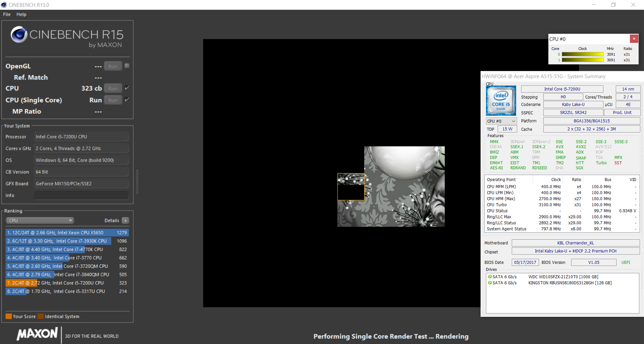Image resolution: width=644 pixels, height=344 pixels.
Task: Toggle the CPU (Single Core) checkbox
Action: 127,100
